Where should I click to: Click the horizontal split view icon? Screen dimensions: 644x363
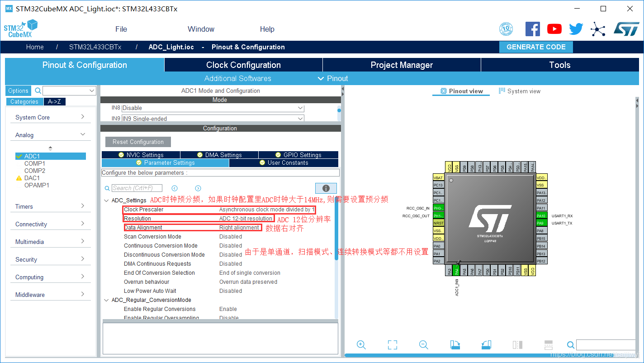(549, 345)
